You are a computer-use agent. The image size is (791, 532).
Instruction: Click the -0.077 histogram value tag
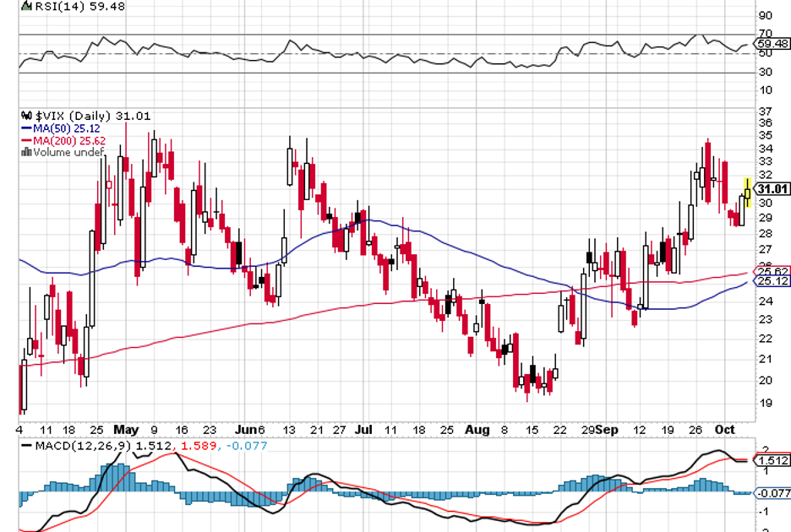pos(772,492)
